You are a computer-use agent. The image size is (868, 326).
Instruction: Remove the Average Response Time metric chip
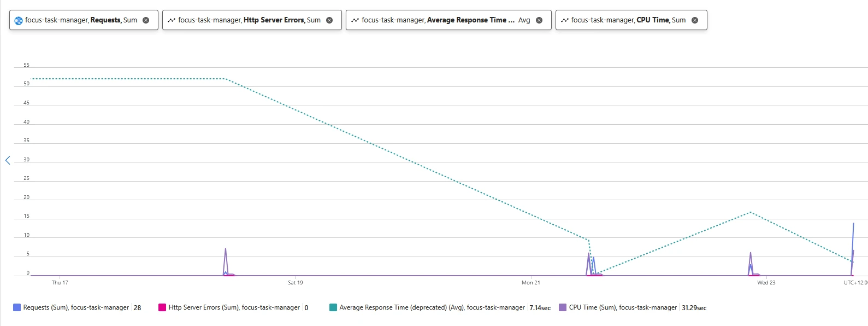(x=539, y=20)
